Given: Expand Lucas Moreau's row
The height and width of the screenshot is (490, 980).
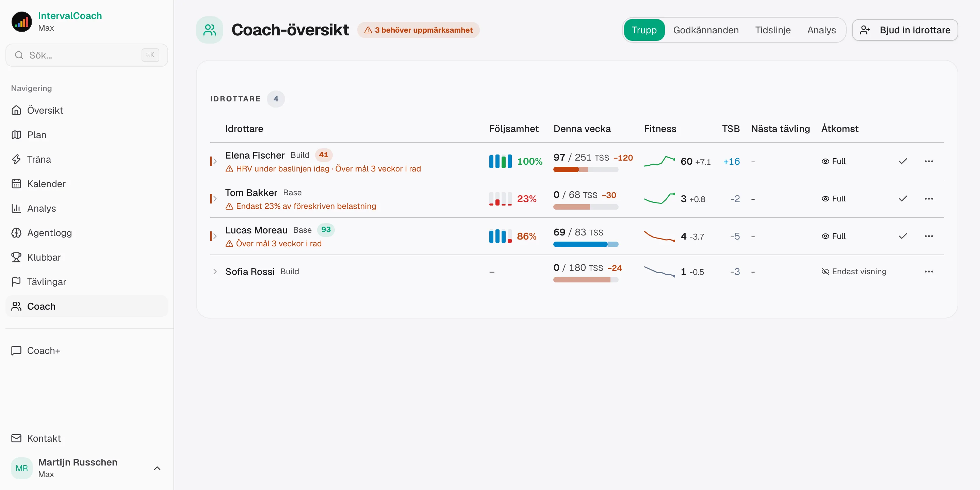Looking at the screenshot, I should coord(215,236).
